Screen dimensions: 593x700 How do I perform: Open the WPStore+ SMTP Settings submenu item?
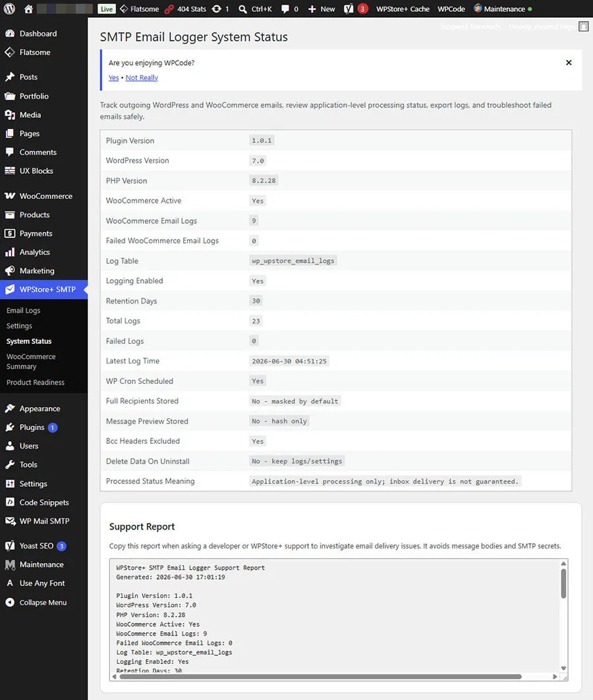(19, 326)
